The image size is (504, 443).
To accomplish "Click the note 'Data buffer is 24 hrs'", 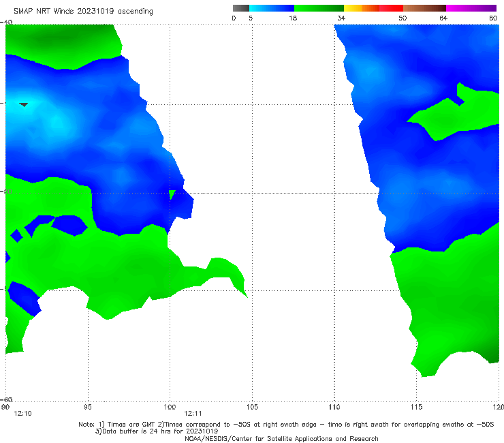I will (x=157, y=431).
